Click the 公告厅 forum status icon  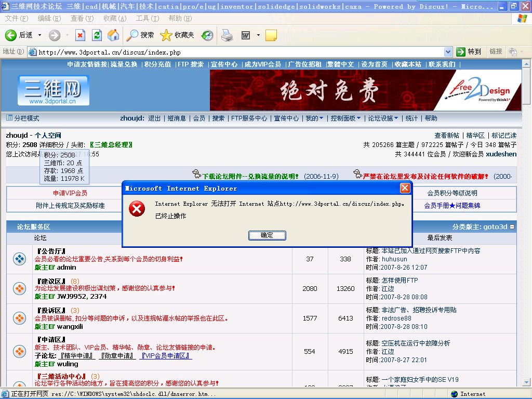[x=20, y=259]
